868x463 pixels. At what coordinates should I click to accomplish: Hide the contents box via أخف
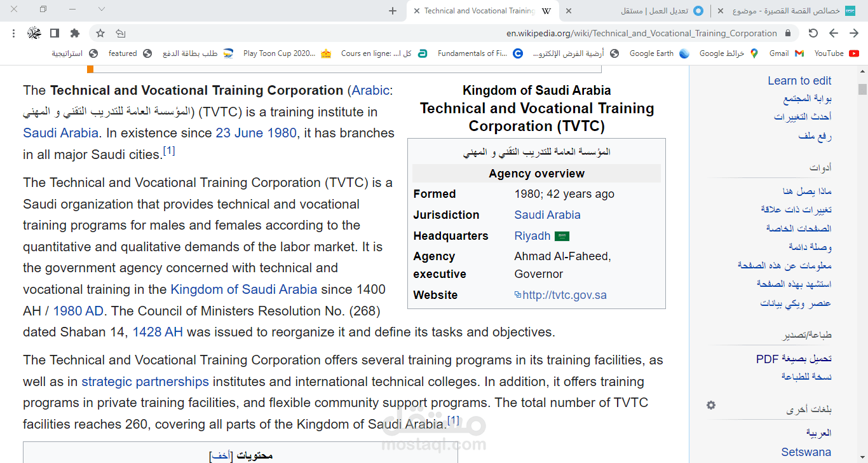point(220,455)
